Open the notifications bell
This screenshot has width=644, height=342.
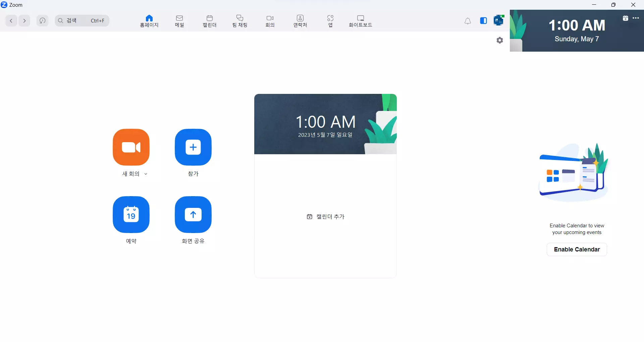468,20
